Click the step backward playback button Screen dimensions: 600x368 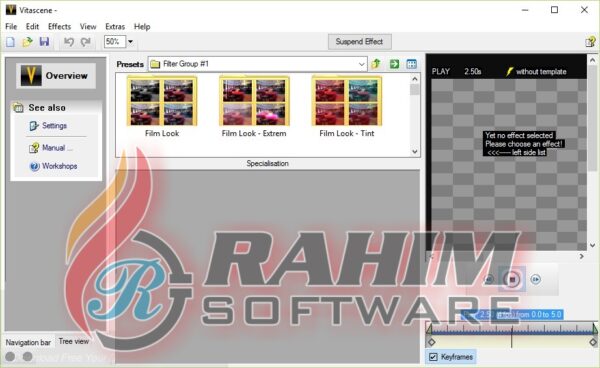pos(488,279)
